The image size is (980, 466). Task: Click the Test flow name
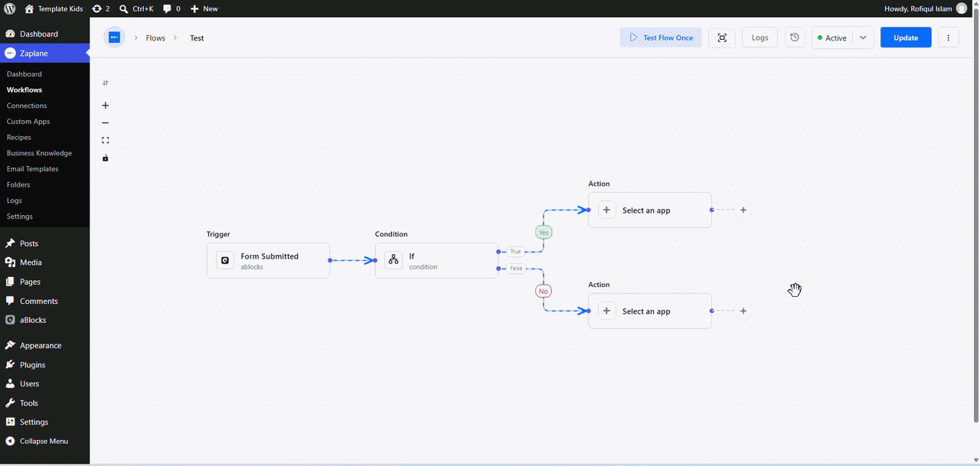coord(197,38)
